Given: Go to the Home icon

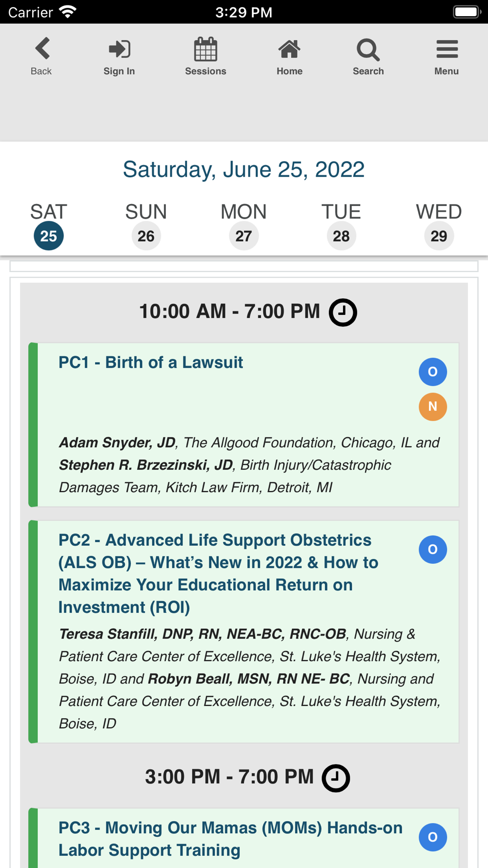Looking at the screenshot, I should [289, 49].
